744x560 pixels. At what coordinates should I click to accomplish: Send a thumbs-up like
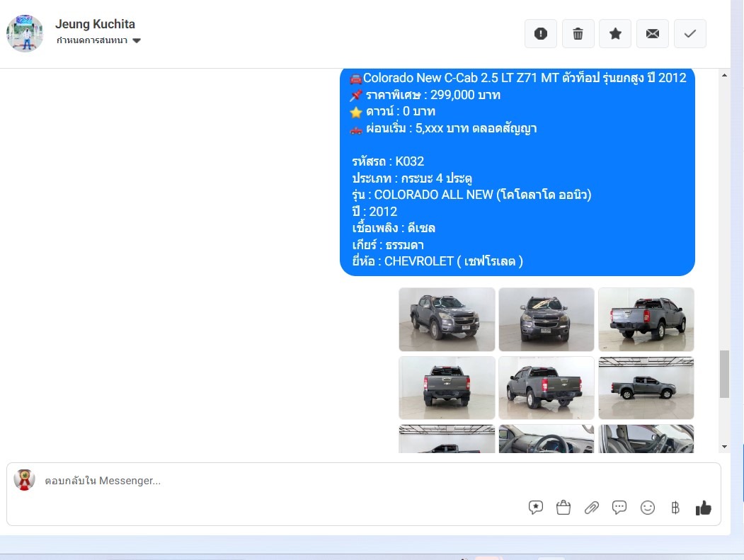tap(703, 508)
